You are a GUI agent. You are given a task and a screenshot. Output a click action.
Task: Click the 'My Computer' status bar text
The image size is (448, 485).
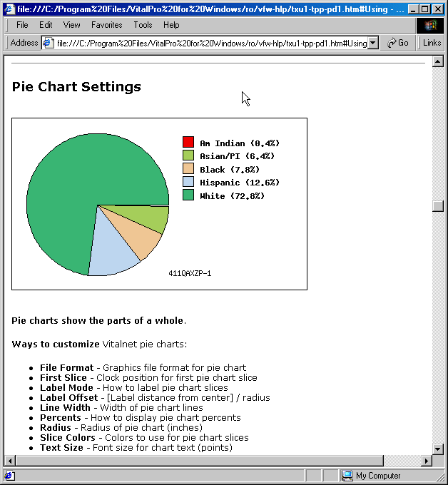(x=378, y=476)
